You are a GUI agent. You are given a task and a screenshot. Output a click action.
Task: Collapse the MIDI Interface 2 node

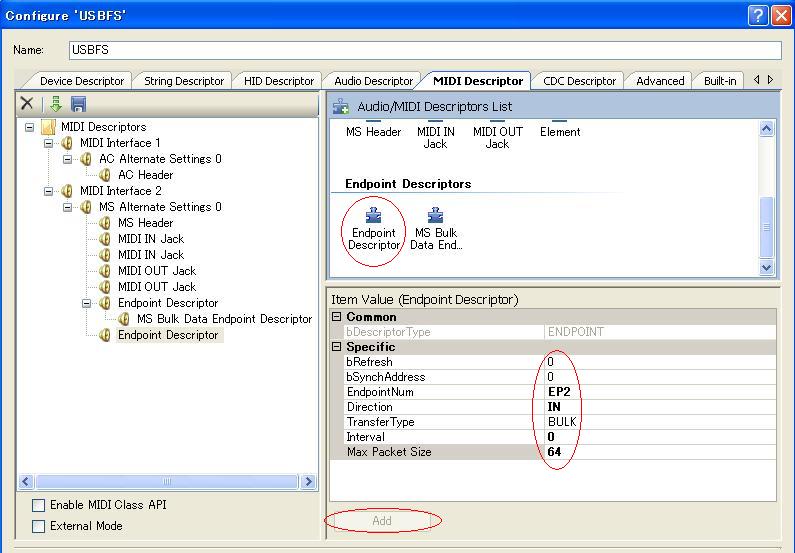[48, 191]
